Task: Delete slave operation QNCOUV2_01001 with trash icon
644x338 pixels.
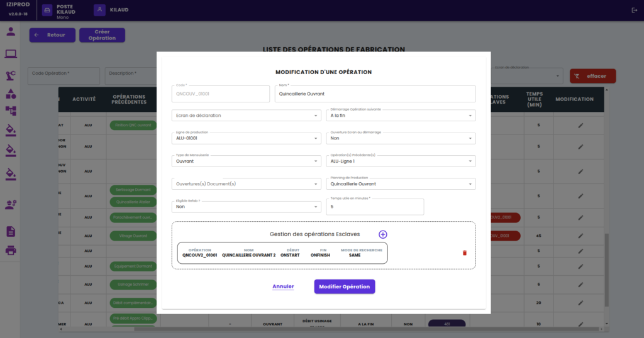Action: click(x=465, y=253)
